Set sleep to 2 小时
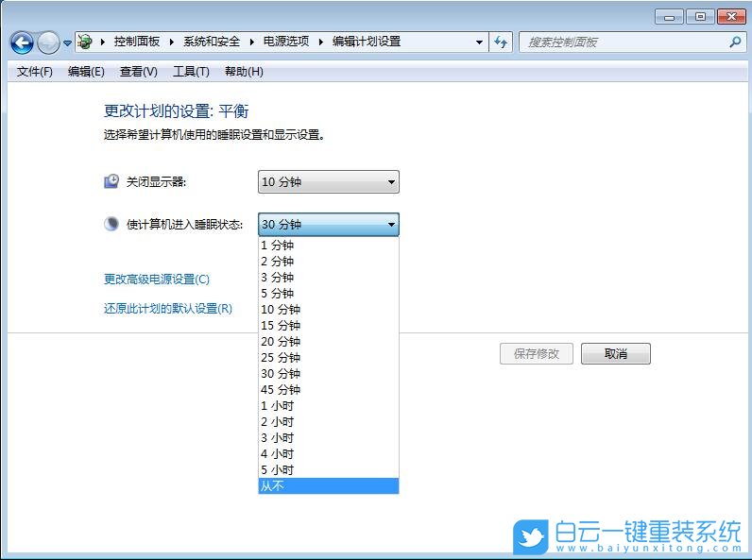The image size is (752, 560). (329, 422)
